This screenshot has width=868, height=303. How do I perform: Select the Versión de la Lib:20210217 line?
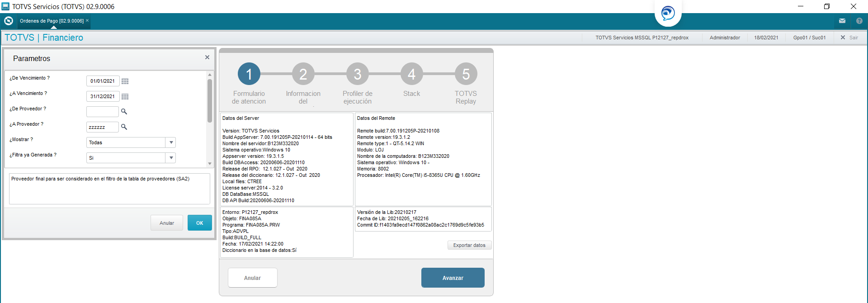click(387, 212)
